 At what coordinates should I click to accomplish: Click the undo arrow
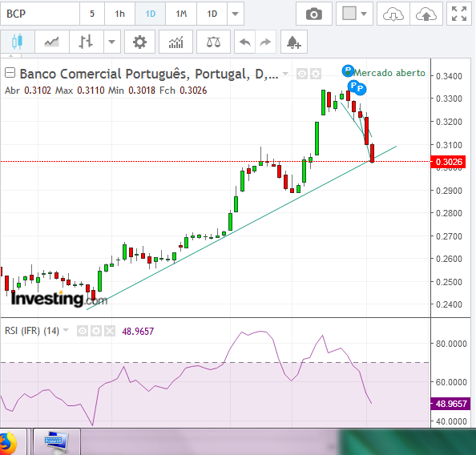pyautogui.click(x=244, y=42)
